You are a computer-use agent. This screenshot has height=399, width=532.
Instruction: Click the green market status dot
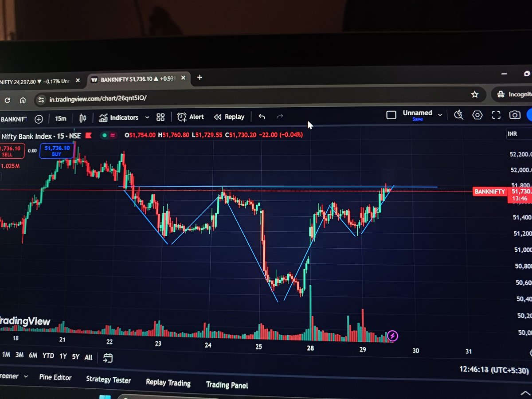pos(104,135)
